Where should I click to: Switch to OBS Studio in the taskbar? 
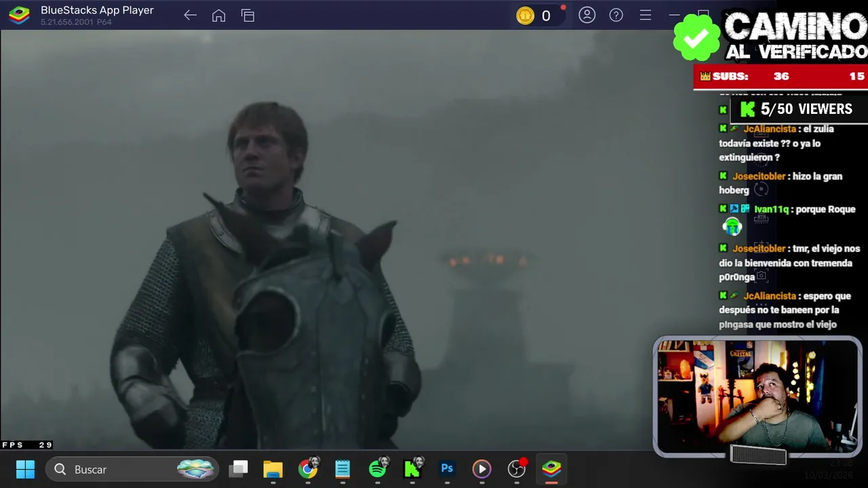(517, 469)
